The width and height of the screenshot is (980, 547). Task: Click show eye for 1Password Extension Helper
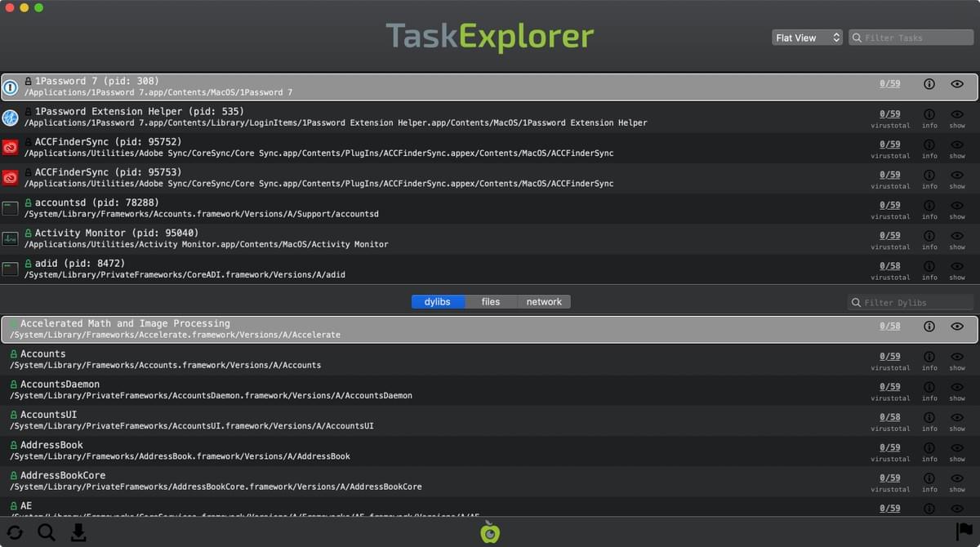tap(957, 114)
